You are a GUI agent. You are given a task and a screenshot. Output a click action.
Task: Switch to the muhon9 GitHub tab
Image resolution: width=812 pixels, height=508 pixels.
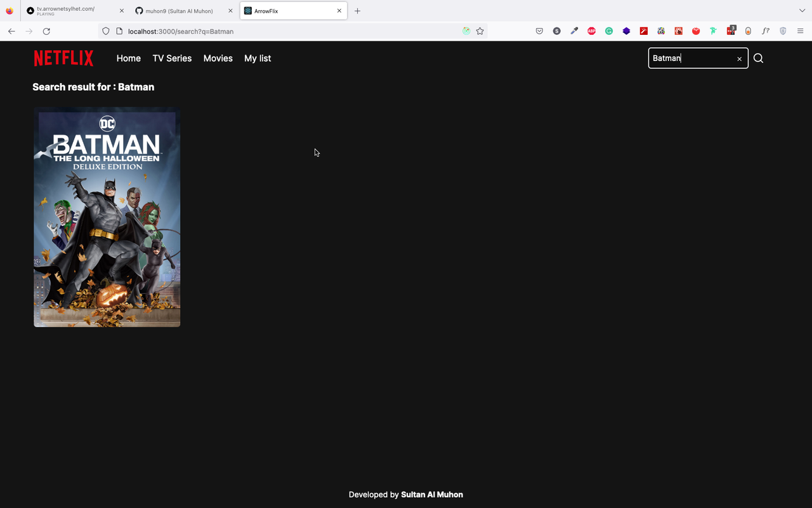click(x=178, y=10)
